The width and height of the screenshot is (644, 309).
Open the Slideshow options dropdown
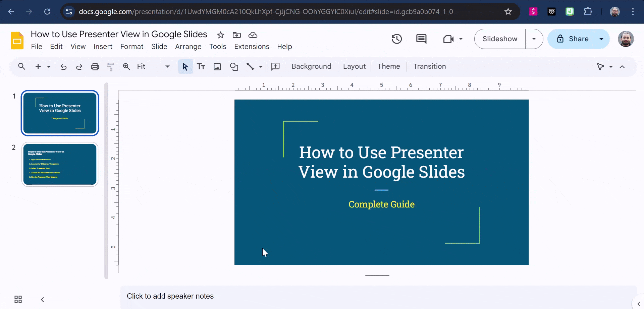534,39
